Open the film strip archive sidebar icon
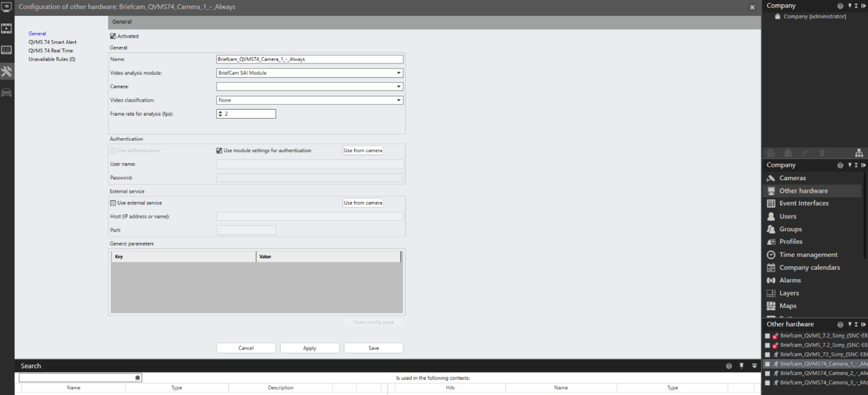The width and height of the screenshot is (868, 395). (7, 29)
